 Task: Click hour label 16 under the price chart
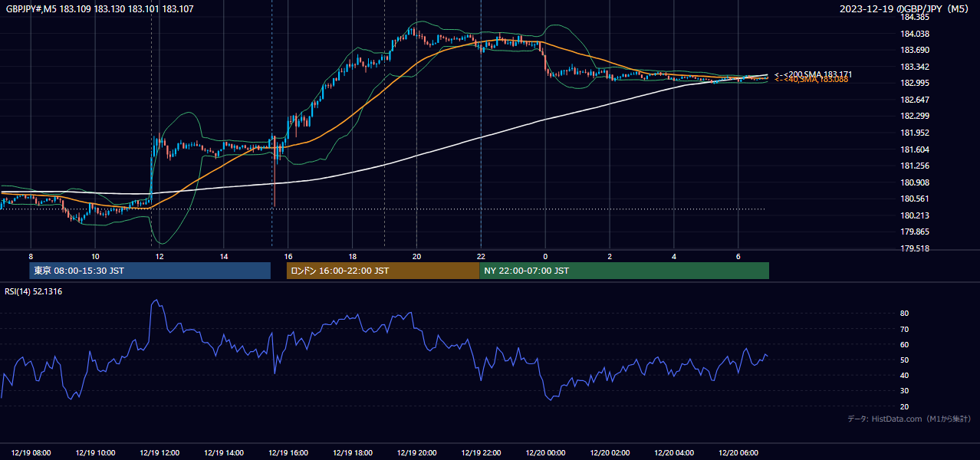288,256
